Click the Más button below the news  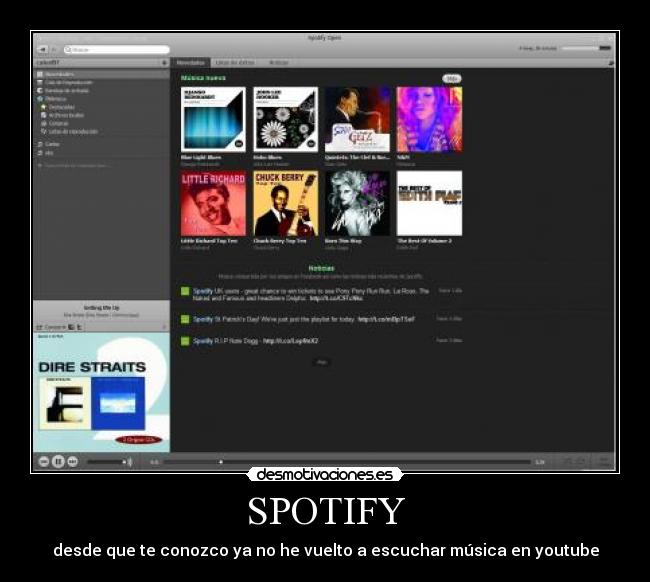322,362
